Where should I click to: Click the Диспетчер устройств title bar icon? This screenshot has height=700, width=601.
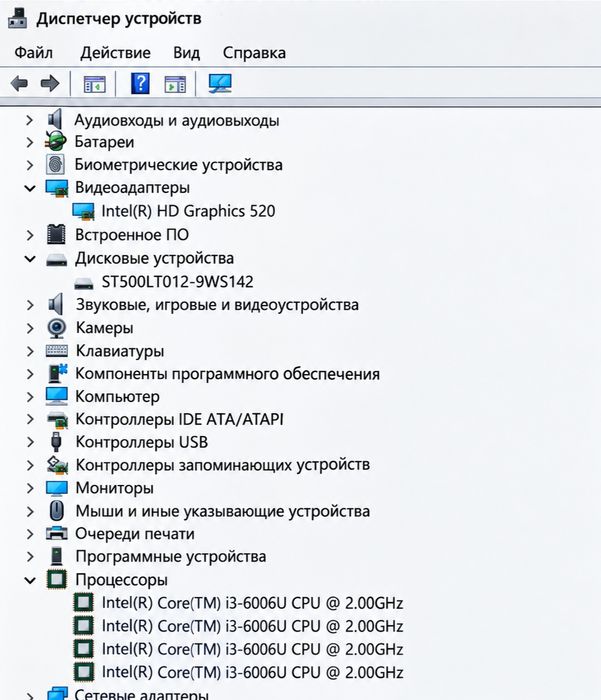(18, 18)
